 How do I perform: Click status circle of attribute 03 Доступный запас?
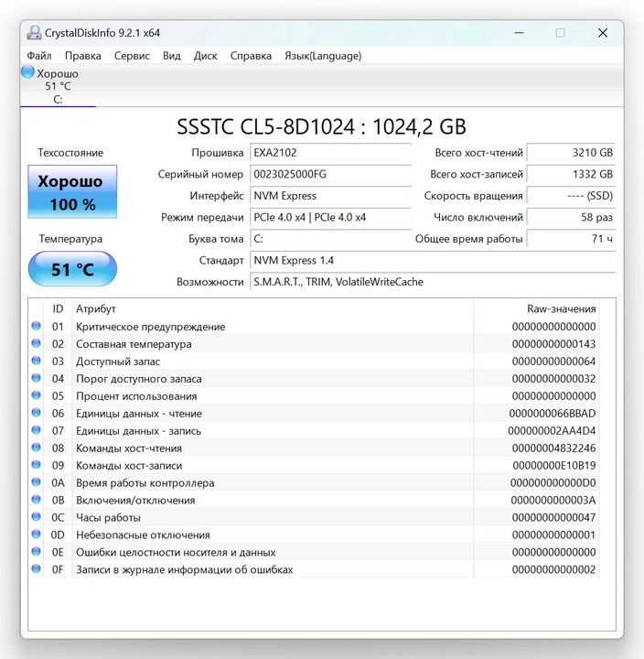(36, 361)
